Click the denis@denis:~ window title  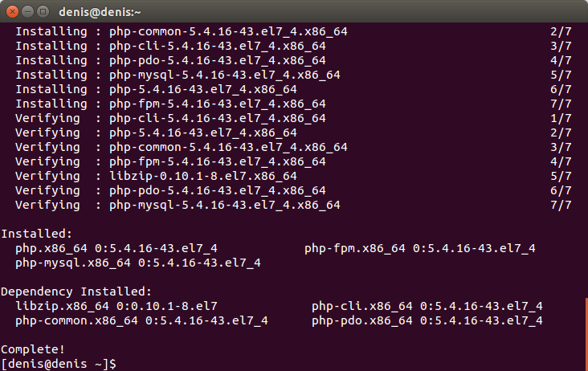click(100, 12)
